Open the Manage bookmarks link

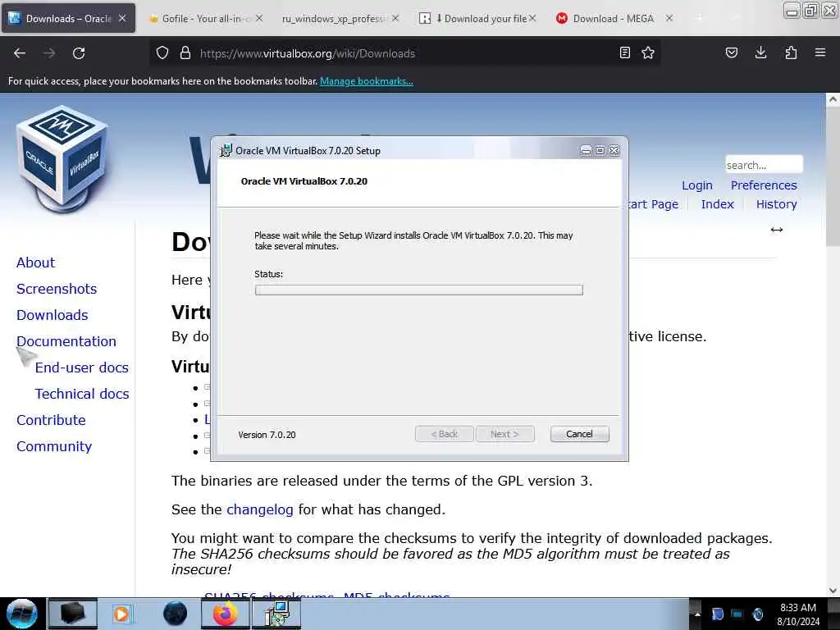[367, 81]
